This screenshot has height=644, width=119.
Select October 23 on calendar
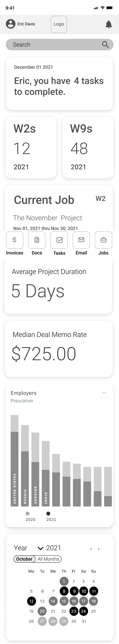point(74,611)
